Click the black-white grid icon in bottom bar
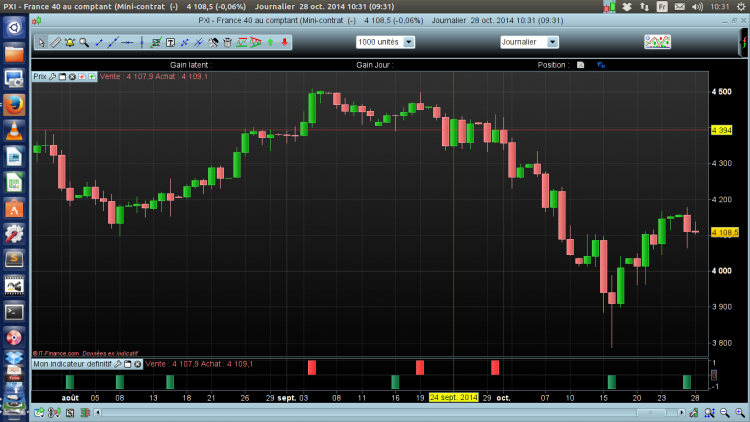 pyautogui.click(x=70, y=412)
